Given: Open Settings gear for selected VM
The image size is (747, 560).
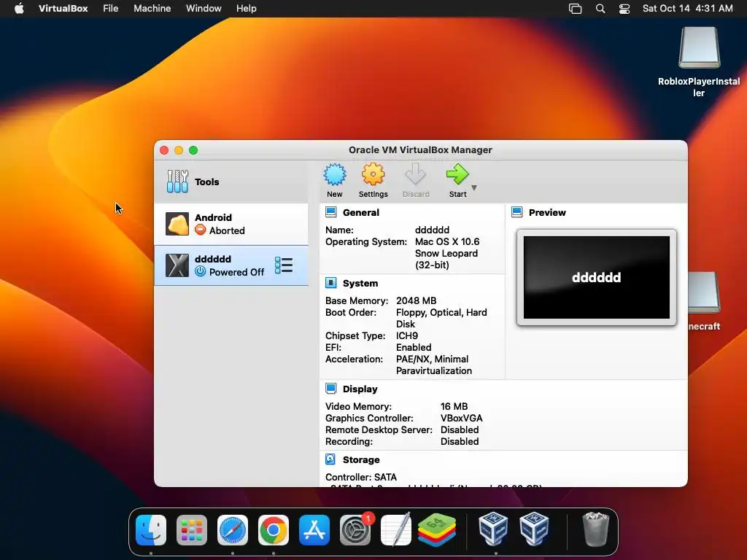Looking at the screenshot, I should click(x=373, y=175).
